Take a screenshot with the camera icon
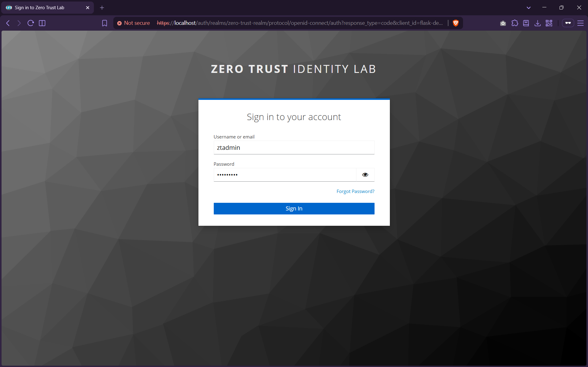The image size is (588, 367). coord(503,23)
